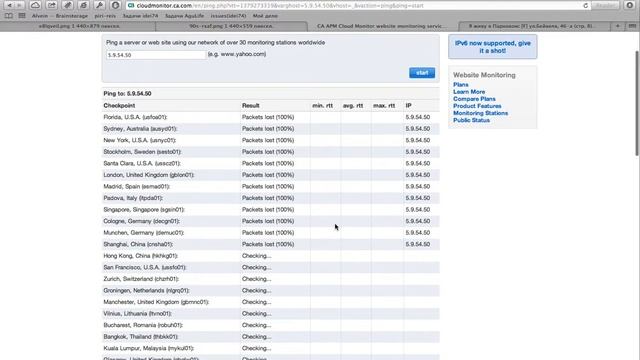The height and width of the screenshot is (360, 640).
Task: Click the London, United Kingdom checkpoint row
Action: (271, 175)
